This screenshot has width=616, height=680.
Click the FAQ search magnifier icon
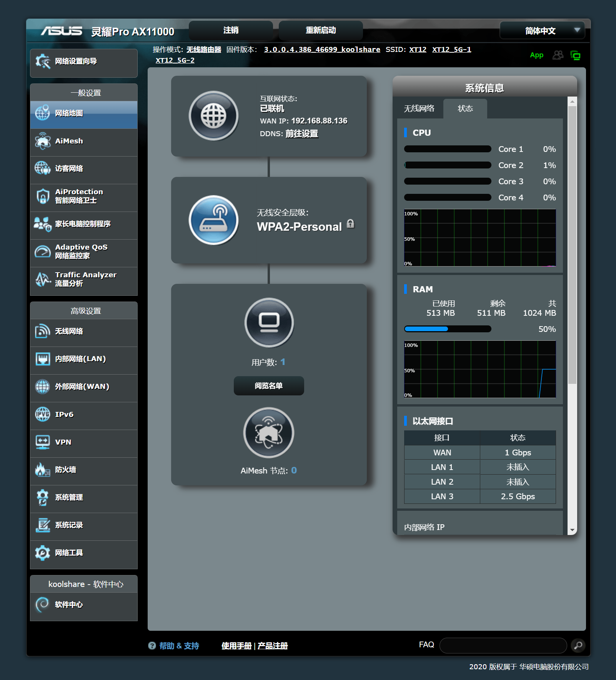578,645
